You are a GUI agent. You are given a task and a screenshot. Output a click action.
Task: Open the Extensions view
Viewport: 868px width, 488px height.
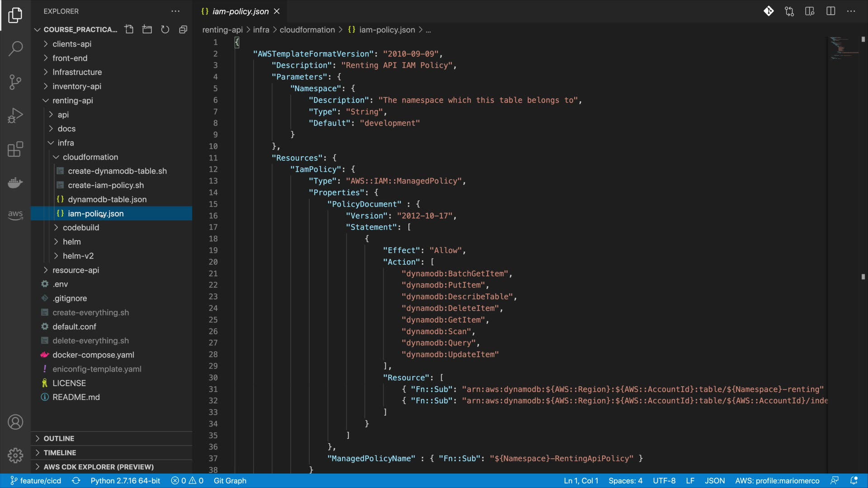point(15,149)
